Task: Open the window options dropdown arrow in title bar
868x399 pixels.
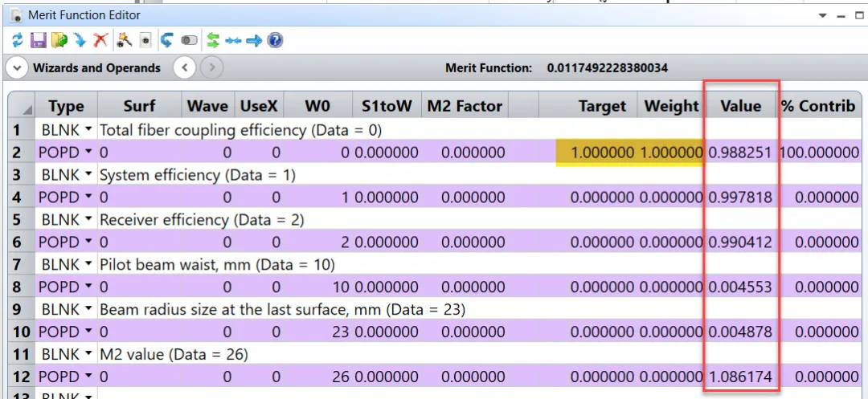Action: (x=822, y=15)
